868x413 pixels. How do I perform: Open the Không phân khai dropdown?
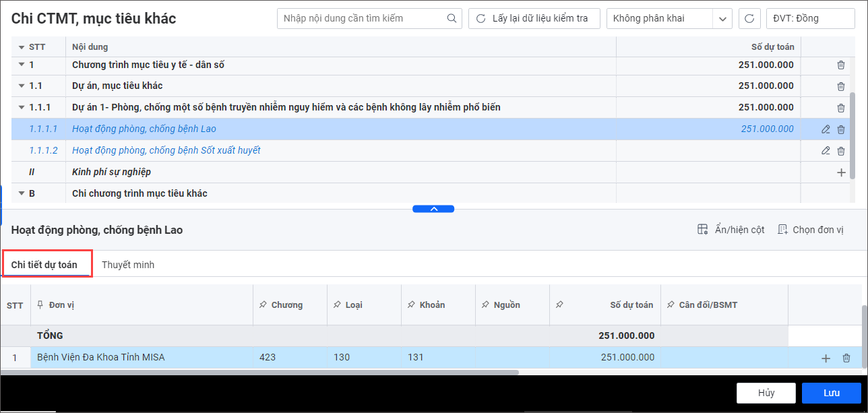pyautogui.click(x=722, y=19)
